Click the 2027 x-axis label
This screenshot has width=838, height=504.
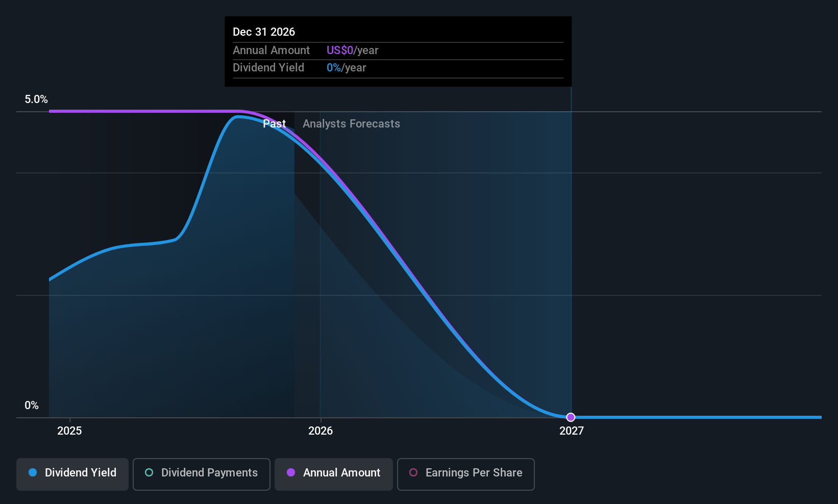click(572, 431)
